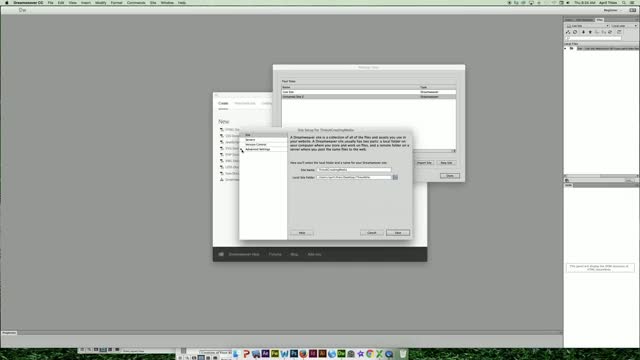Click the Files panel search field
The height and width of the screenshot is (360, 640).
pyautogui.click(x=593, y=38)
